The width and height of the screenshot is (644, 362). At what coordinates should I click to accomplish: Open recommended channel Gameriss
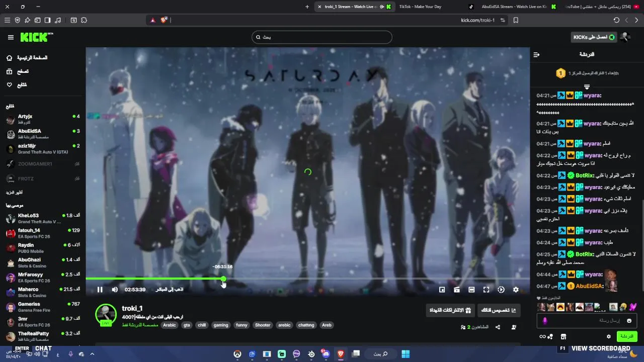pos(43,307)
